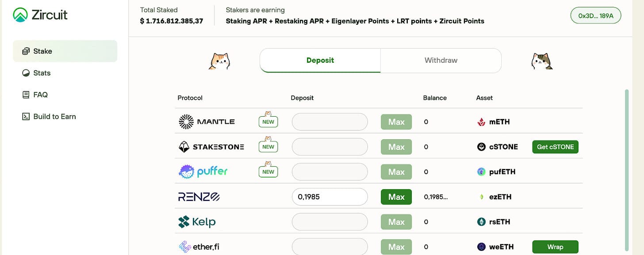The image size is (644, 255).
Task: Open the FAQ sidebar item
Action: point(40,95)
